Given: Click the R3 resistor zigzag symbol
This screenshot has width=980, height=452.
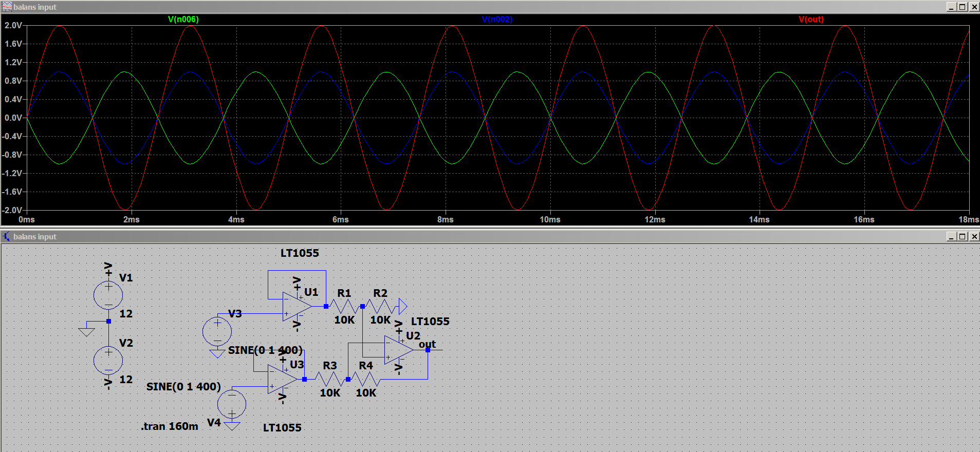Looking at the screenshot, I should click(329, 379).
